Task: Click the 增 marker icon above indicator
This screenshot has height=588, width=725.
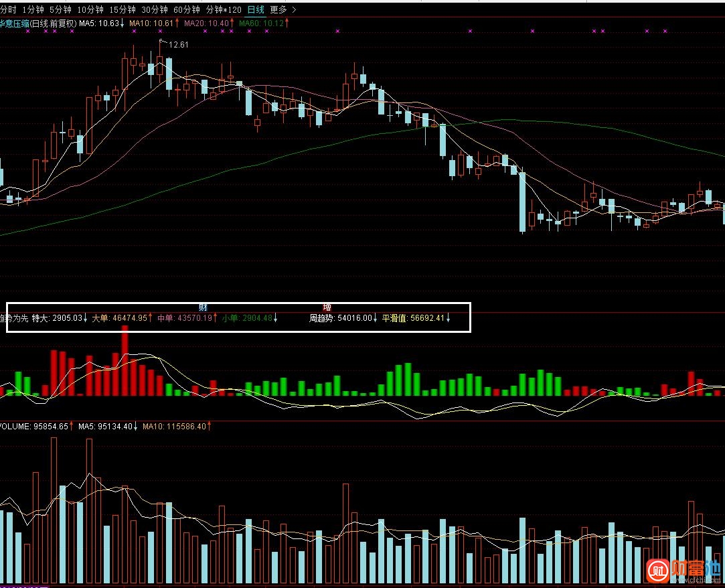Action: 327,307
